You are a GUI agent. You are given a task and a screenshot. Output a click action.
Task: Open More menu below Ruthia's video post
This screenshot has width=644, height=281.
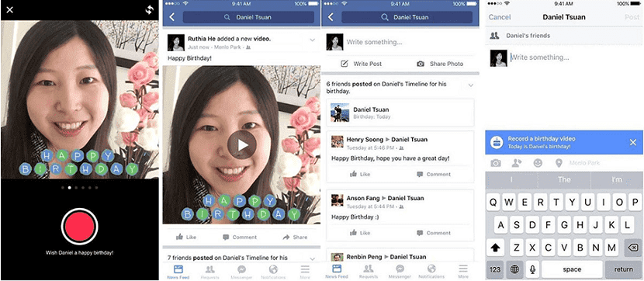click(305, 272)
